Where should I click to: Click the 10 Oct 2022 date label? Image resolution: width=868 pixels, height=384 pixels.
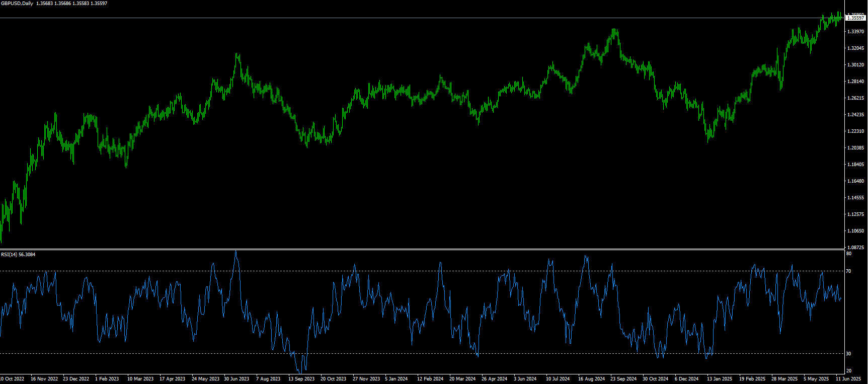pos(12,379)
